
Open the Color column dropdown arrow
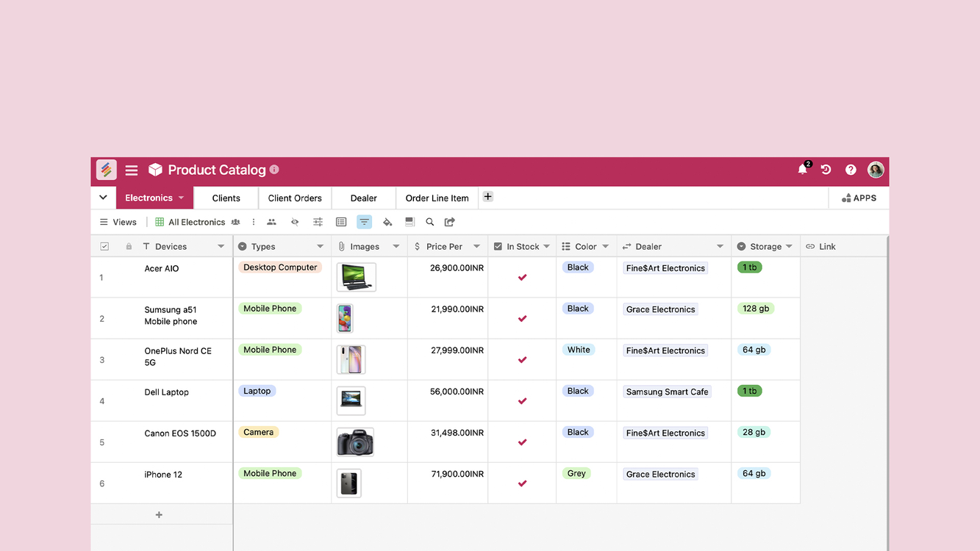click(606, 247)
